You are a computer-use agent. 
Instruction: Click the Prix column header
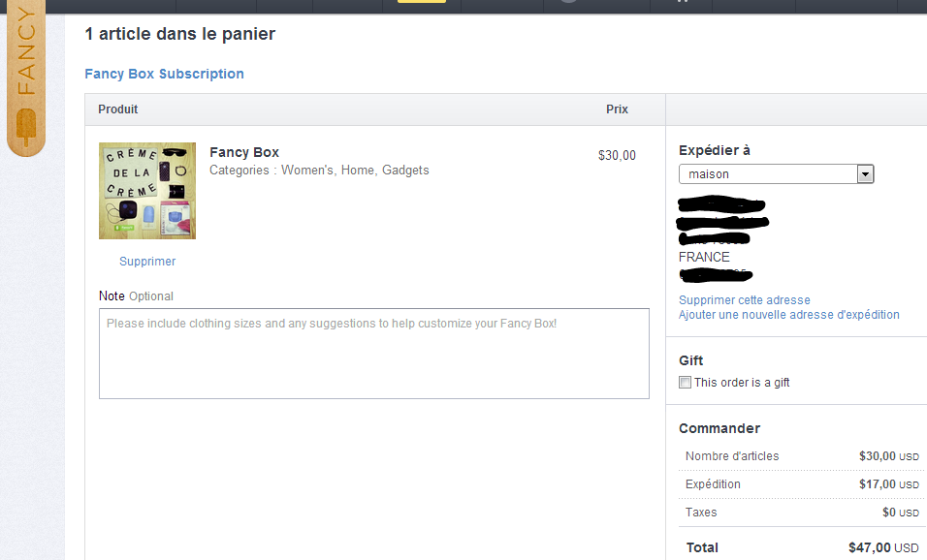617,109
